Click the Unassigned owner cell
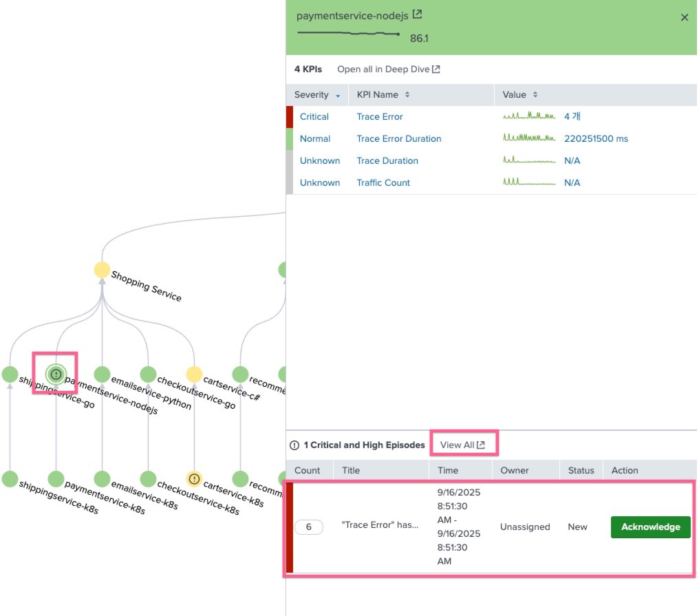Viewport: 699px width, 616px height. [525, 527]
